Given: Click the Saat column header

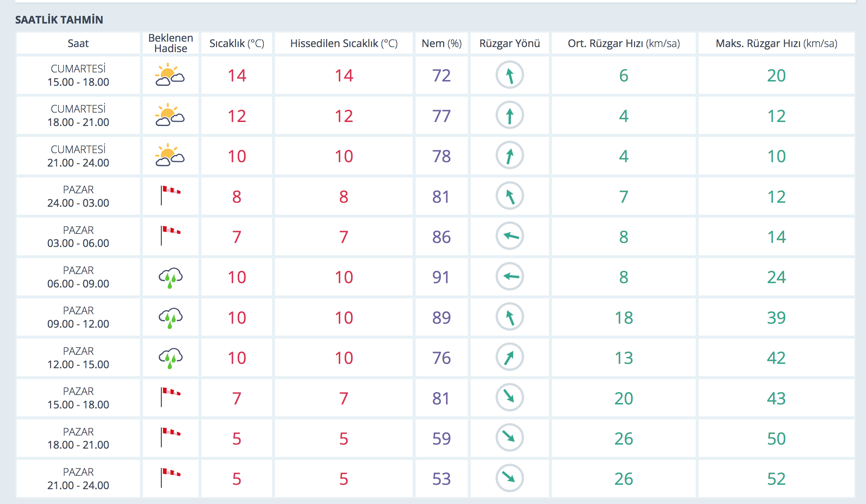Looking at the screenshot, I should click(78, 43).
